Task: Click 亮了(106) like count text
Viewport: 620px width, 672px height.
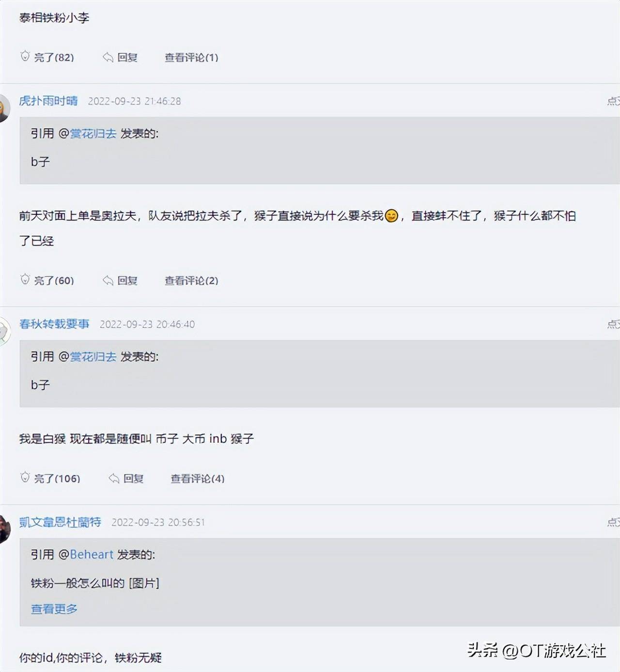Action: pos(57,478)
